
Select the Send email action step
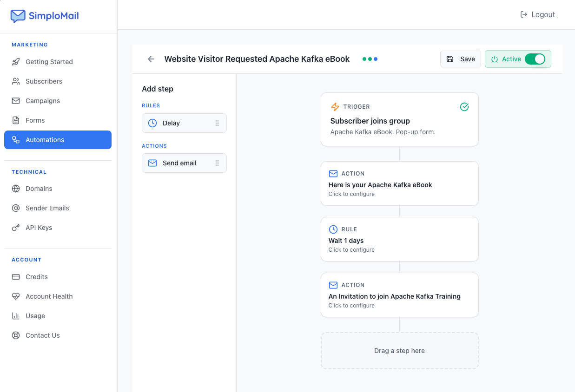click(184, 163)
